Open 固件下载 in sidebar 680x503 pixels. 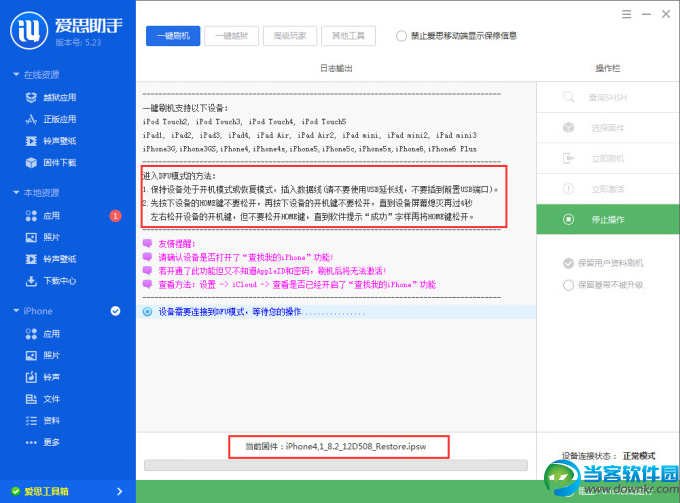pos(51,163)
